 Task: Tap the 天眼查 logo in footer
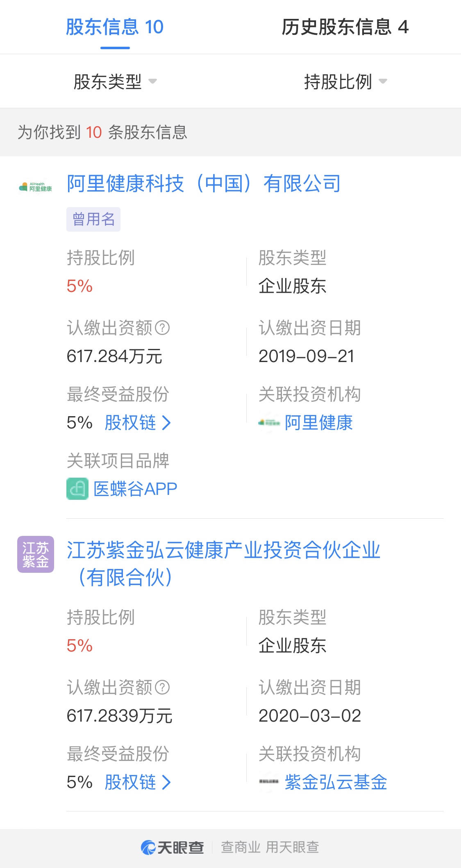(173, 847)
